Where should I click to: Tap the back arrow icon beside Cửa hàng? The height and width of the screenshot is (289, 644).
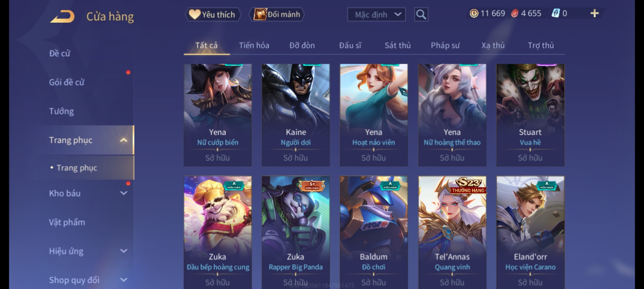coord(62,16)
